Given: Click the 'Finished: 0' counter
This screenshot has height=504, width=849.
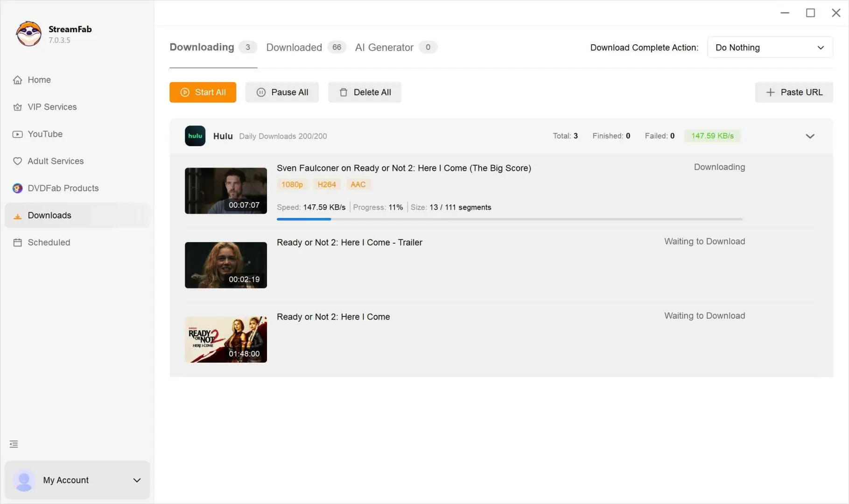Looking at the screenshot, I should pos(611,136).
